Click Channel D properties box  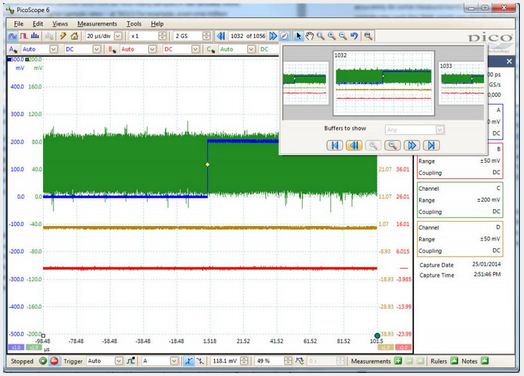(460, 239)
